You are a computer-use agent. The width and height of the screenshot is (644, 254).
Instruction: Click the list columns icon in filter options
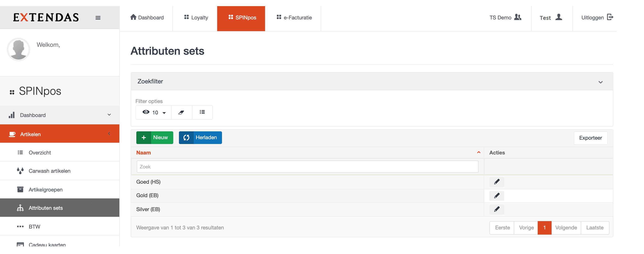coord(202,112)
